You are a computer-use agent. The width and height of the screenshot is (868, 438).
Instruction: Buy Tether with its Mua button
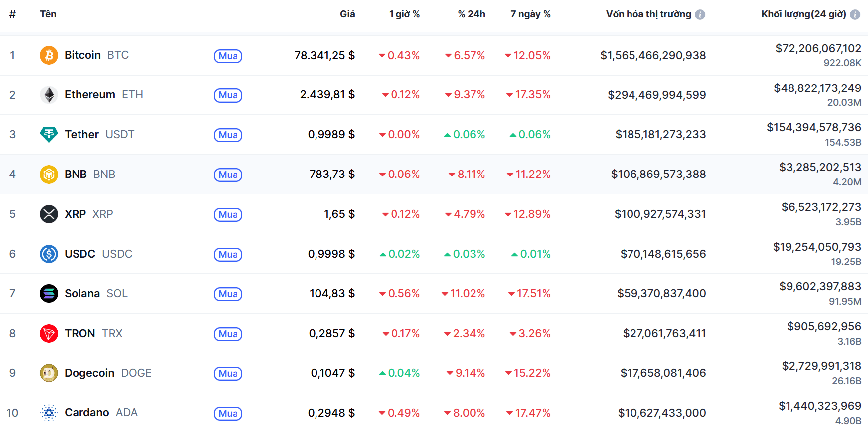[x=228, y=135]
